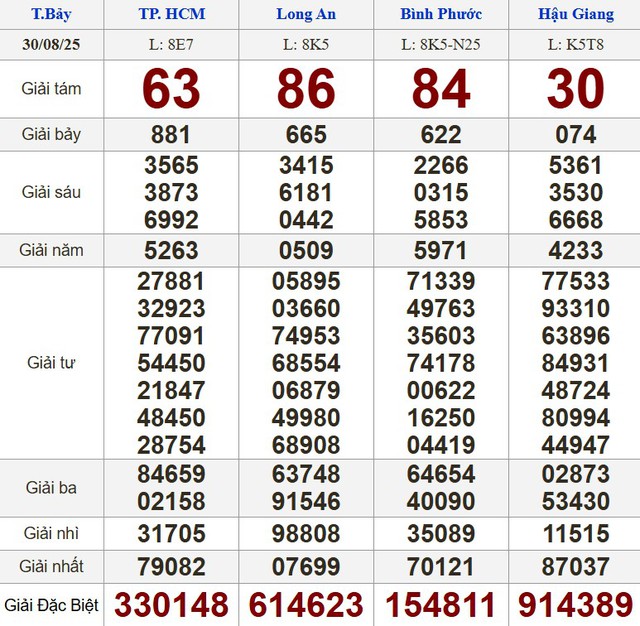
Task: Click Bình Phước special prize 154811
Action: pyautogui.click(x=441, y=605)
